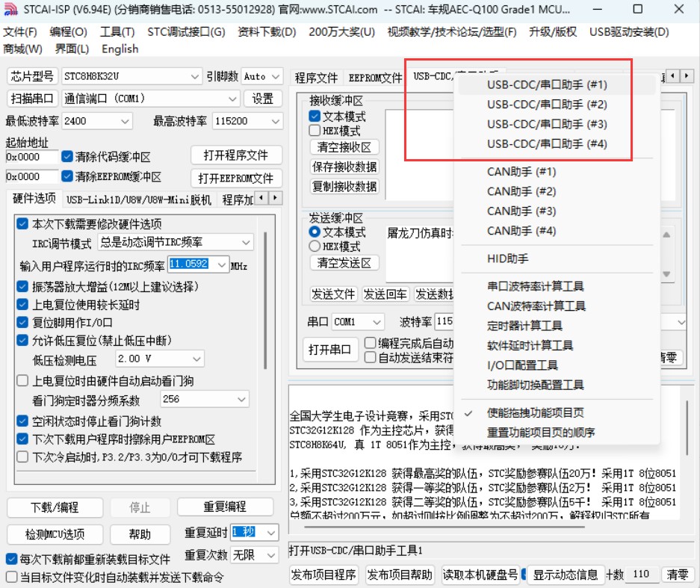Toggle 每次下载前都重新装载目标文件 checkbox
The image size is (700, 588).
(12, 559)
